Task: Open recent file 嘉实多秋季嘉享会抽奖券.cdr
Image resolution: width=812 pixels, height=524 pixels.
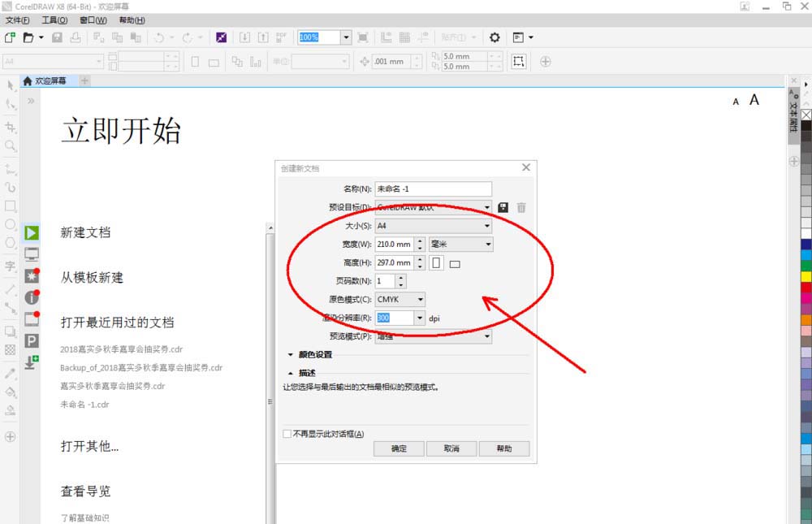Action: click(x=112, y=386)
